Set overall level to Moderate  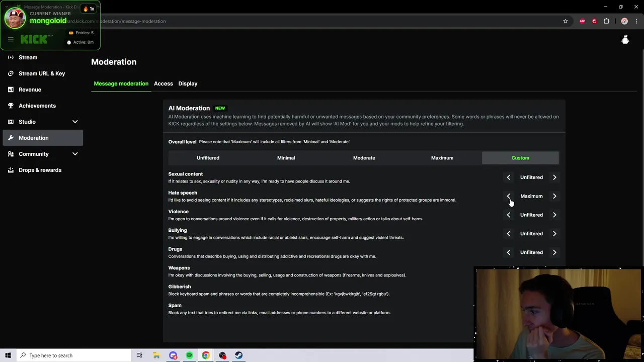[x=364, y=158]
